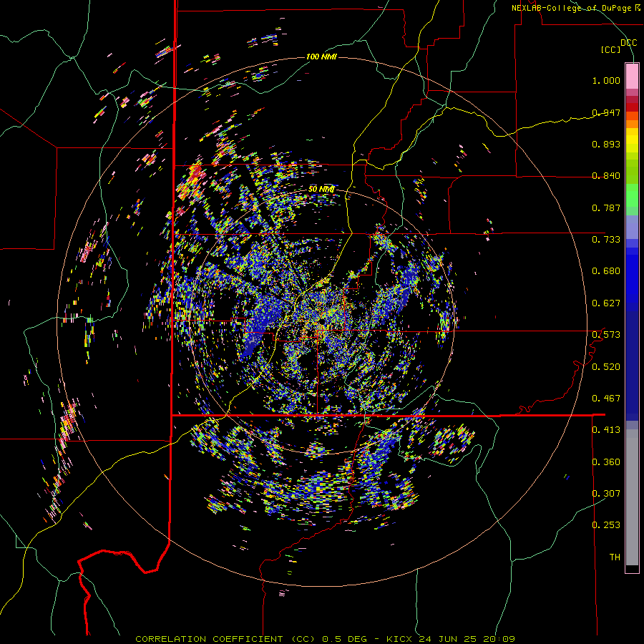
Task: Click the TH threshold label
Action: 615,557
